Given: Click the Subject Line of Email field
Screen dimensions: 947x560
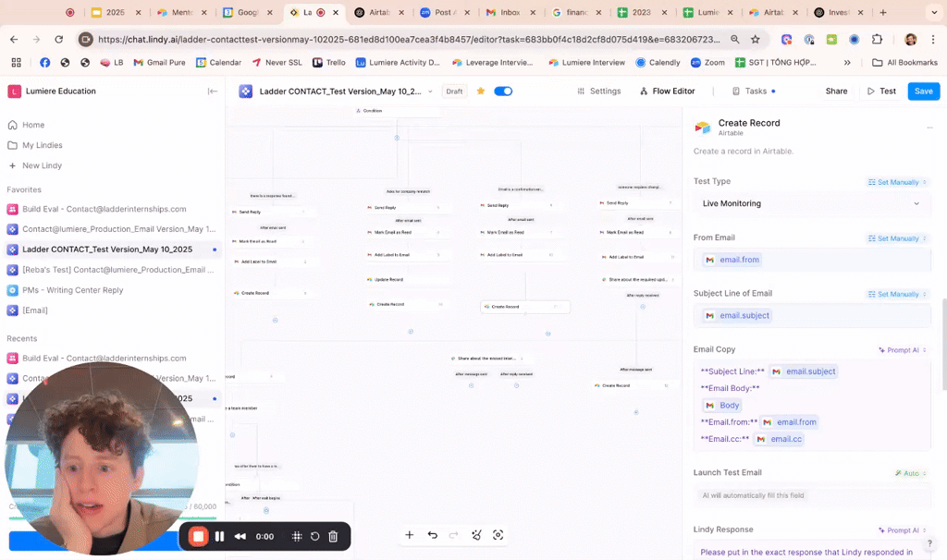Looking at the screenshot, I should click(x=811, y=316).
